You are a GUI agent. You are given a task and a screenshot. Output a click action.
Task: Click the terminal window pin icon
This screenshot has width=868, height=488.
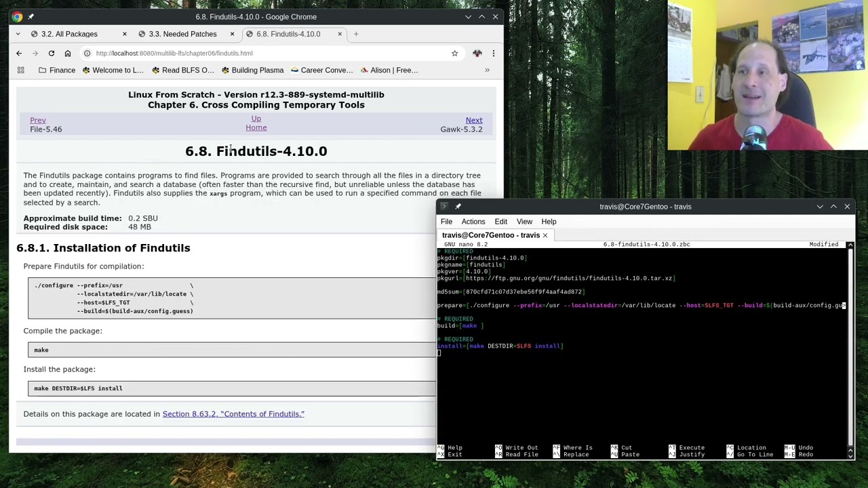(x=458, y=206)
